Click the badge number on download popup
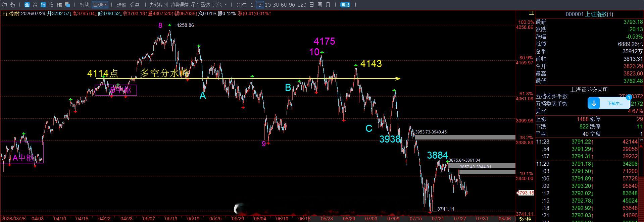644x222 pixels. click(x=629, y=97)
